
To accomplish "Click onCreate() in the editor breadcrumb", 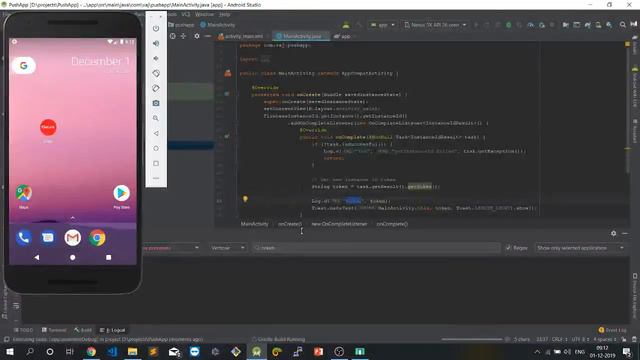I will tap(290, 224).
